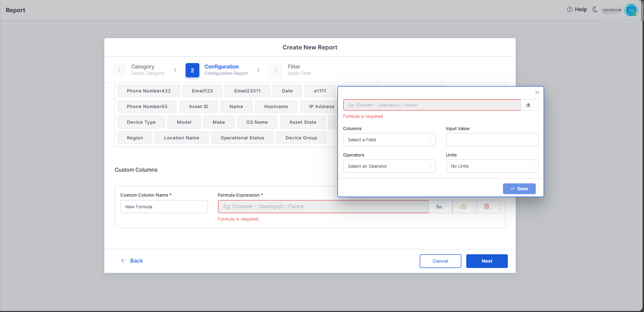The image size is (644, 312).
Task: Expand the Units 'No Units' dropdown
Action: 492,166
